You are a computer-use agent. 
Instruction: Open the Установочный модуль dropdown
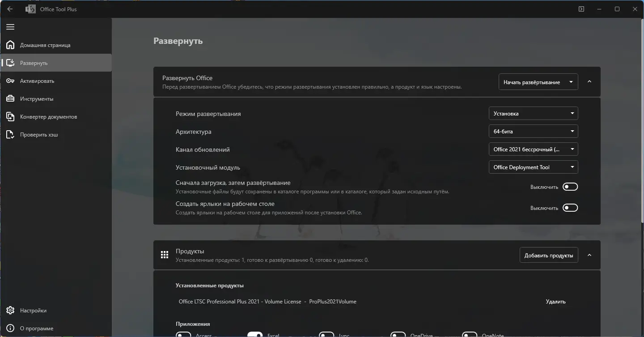click(533, 167)
